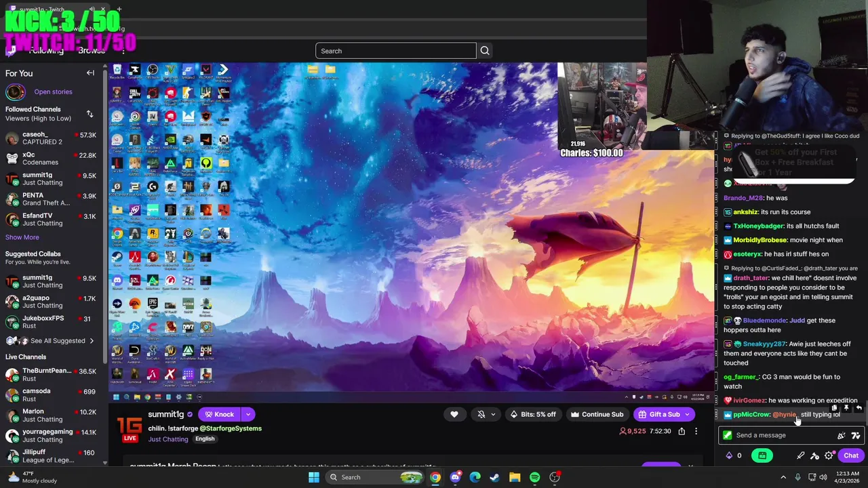
Task: Open the Browse tab
Action: click(x=91, y=51)
